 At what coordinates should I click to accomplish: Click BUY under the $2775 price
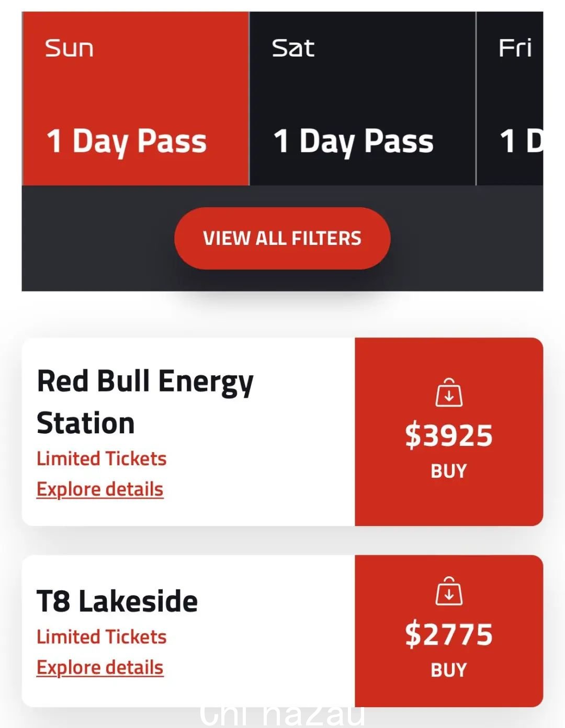tap(449, 670)
